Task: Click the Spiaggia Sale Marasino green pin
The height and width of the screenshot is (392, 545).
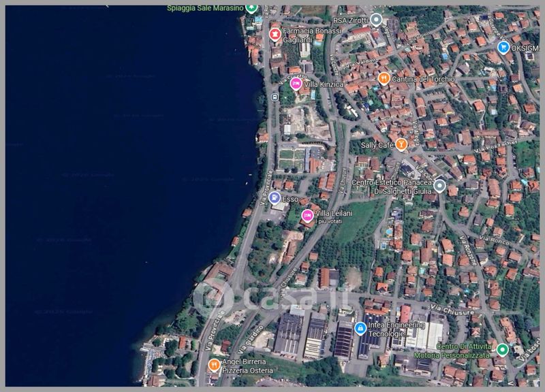Action: [251, 8]
